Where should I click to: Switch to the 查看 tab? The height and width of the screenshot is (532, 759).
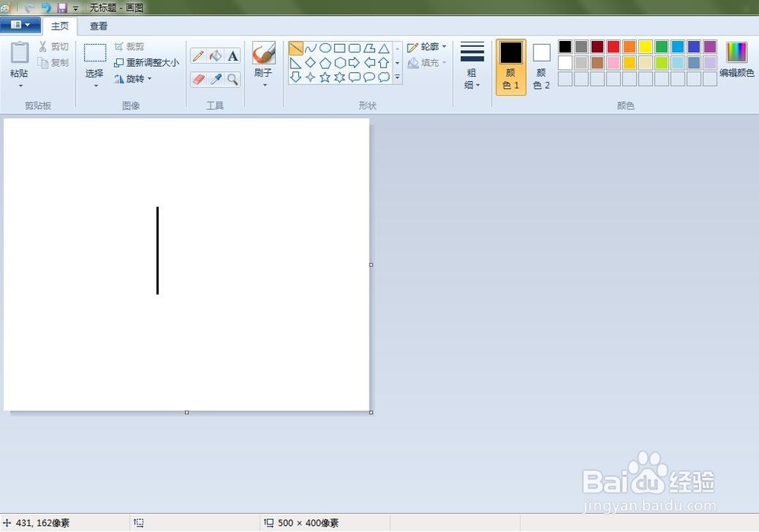pos(99,26)
